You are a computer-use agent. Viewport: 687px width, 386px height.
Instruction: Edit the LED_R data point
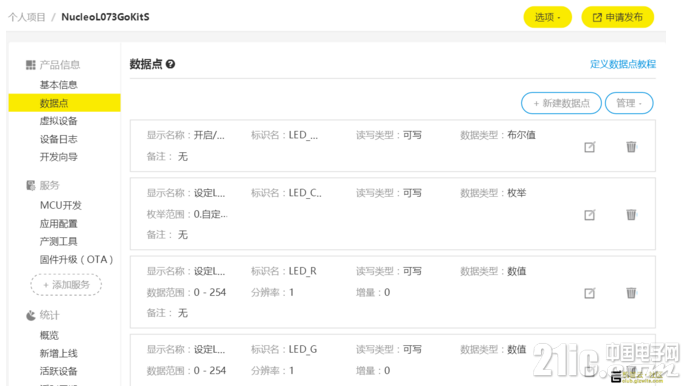pyautogui.click(x=589, y=293)
